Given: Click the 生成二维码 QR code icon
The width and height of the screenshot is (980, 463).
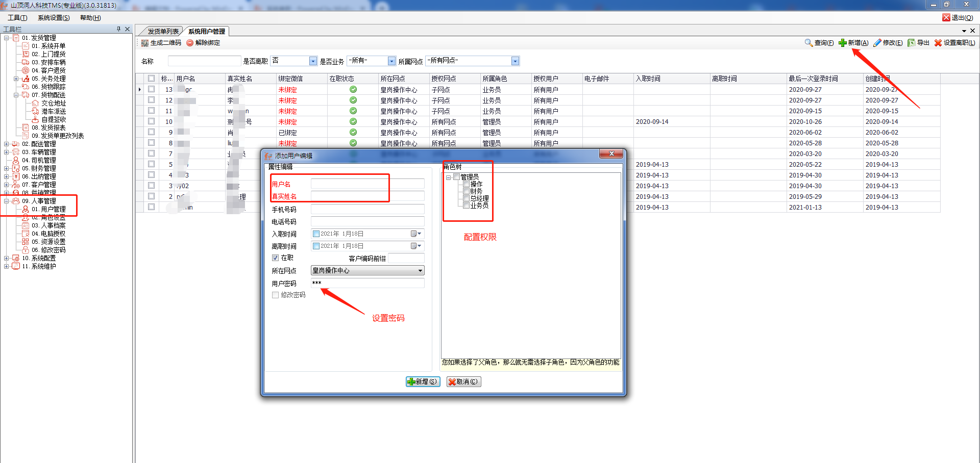Looking at the screenshot, I should 145,43.
